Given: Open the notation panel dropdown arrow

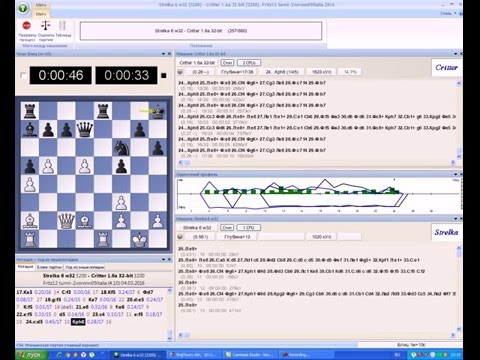Looking at the screenshot, I should [x=164, y=259].
